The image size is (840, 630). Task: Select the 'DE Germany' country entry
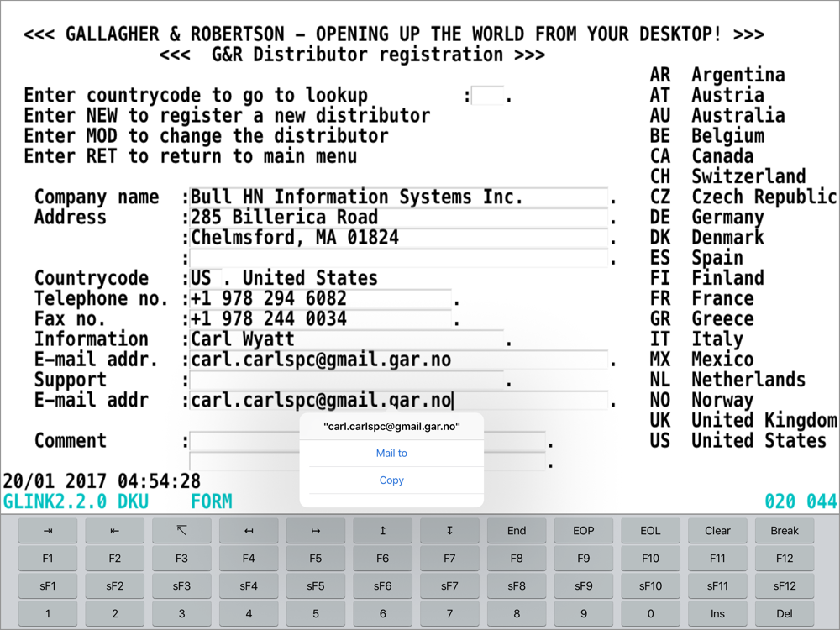pos(707,217)
